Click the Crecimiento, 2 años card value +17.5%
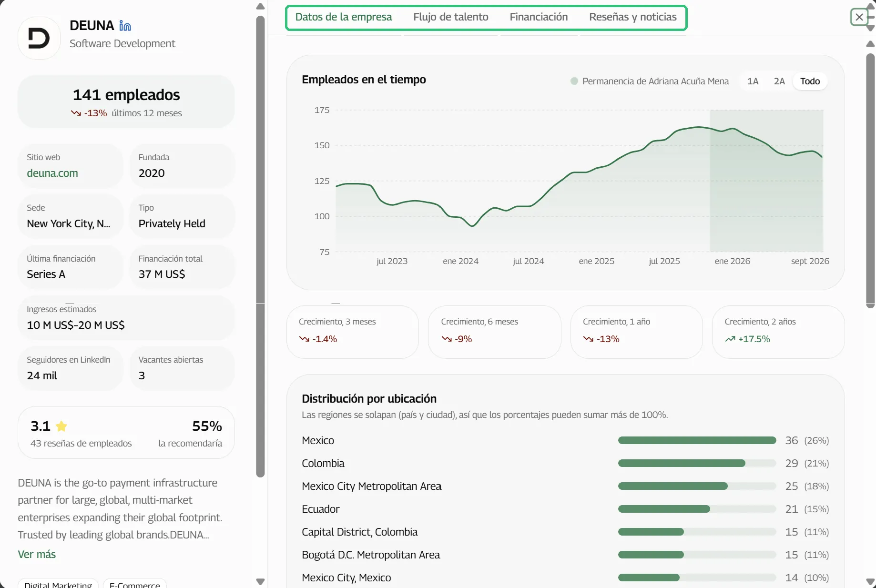This screenshot has width=876, height=588. [754, 339]
